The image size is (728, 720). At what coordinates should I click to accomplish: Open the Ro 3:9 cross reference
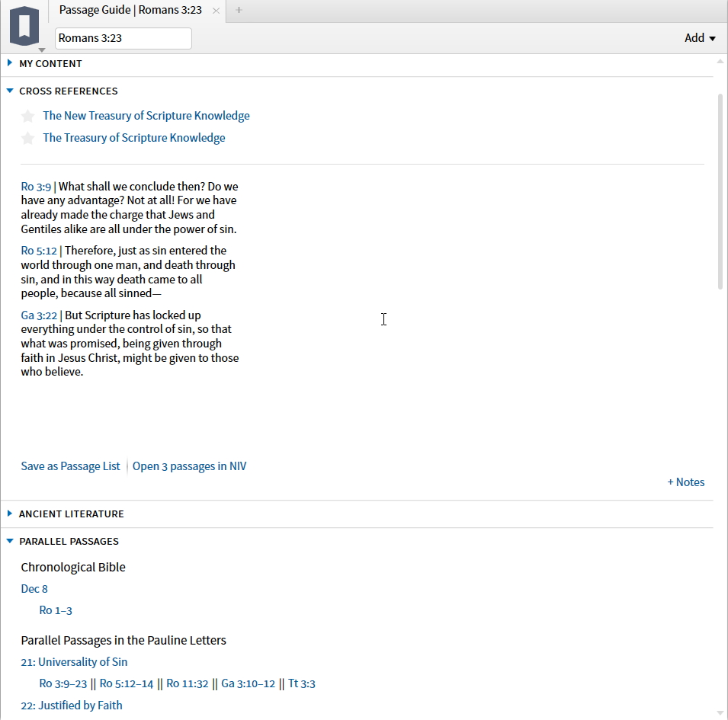(36, 187)
